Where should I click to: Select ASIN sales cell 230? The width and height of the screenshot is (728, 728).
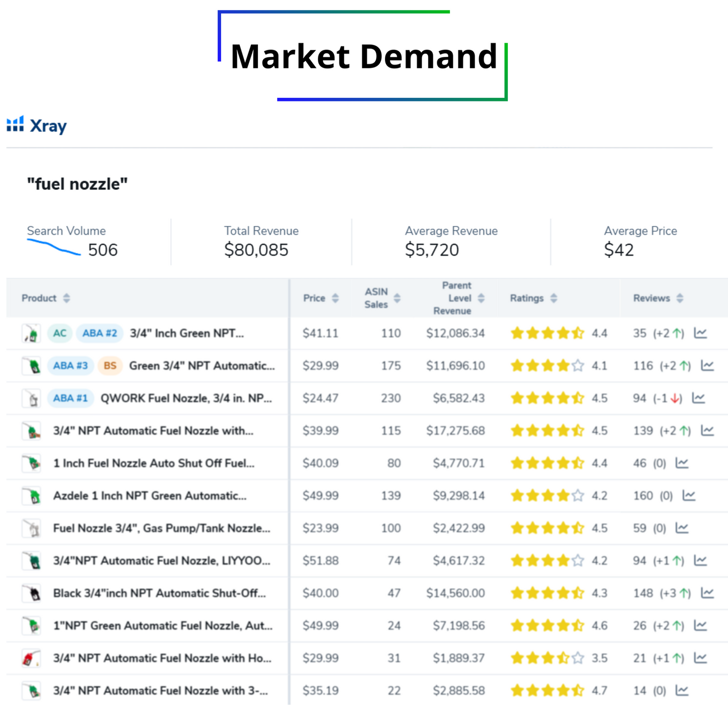click(391, 398)
